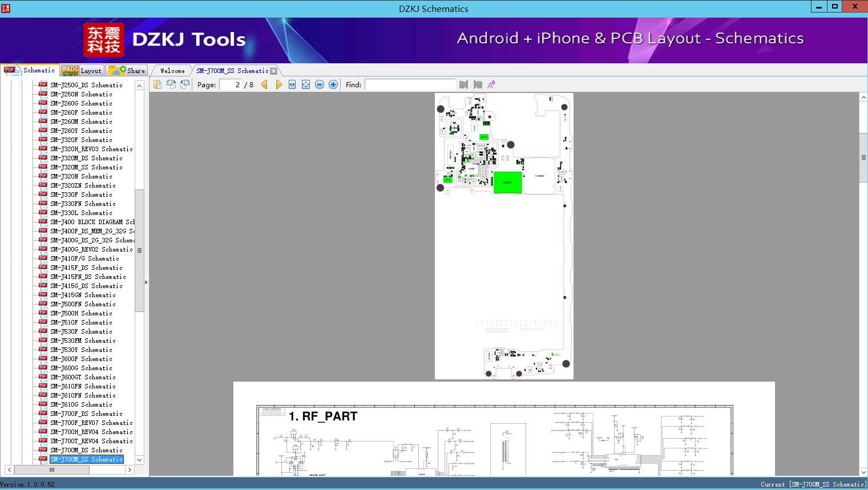The height and width of the screenshot is (490, 868).
Task: Click the PCB board layout page
Action: point(504,236)
